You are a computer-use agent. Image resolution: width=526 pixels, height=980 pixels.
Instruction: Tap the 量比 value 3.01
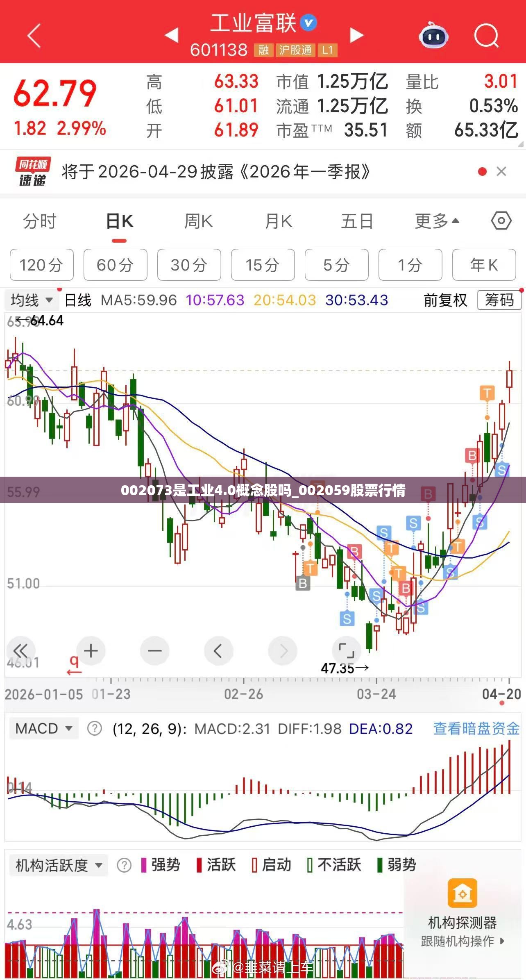pos(501,81)
